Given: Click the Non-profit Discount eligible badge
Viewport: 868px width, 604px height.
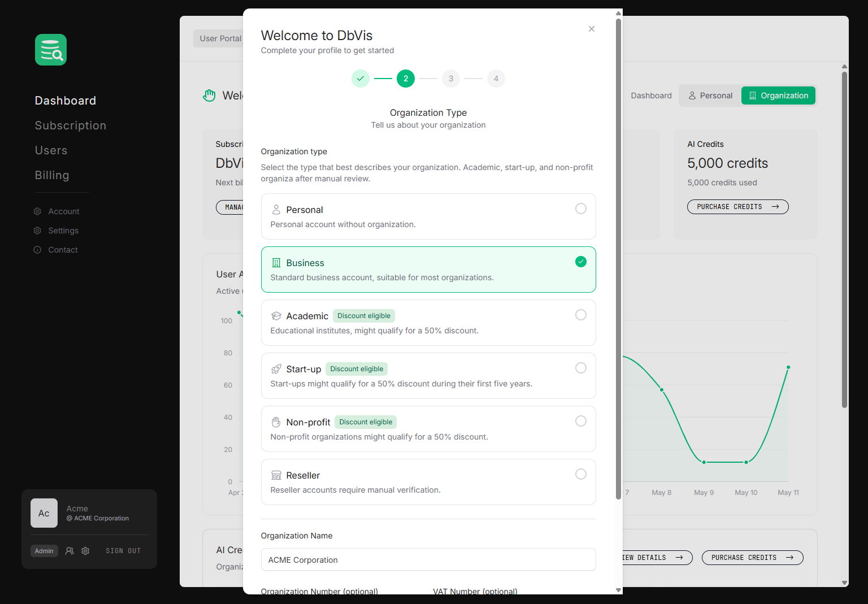Looking at the screenshot, I should [x=366, y=422].
